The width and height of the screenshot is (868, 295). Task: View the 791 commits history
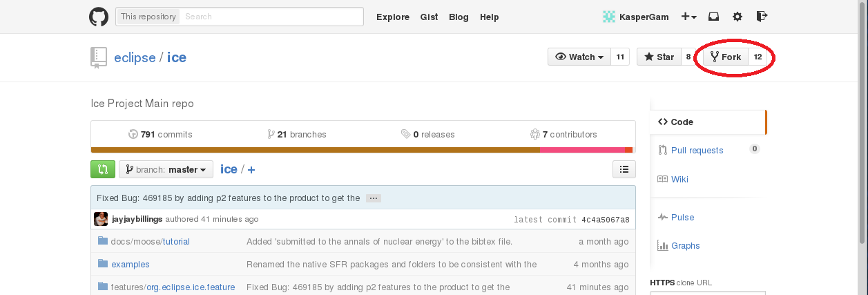click(x=160, y=135)
